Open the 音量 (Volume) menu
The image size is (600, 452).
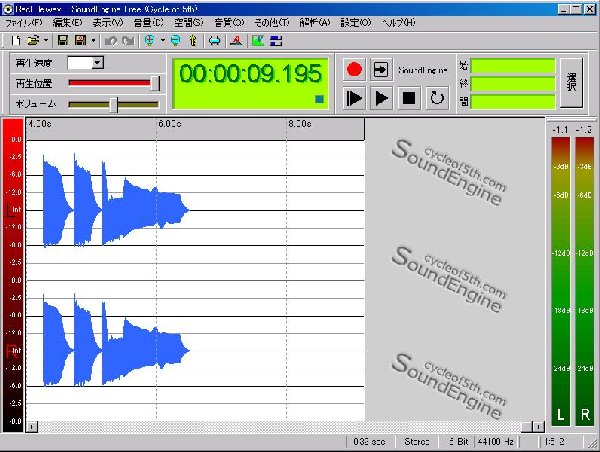coord(150,21)
